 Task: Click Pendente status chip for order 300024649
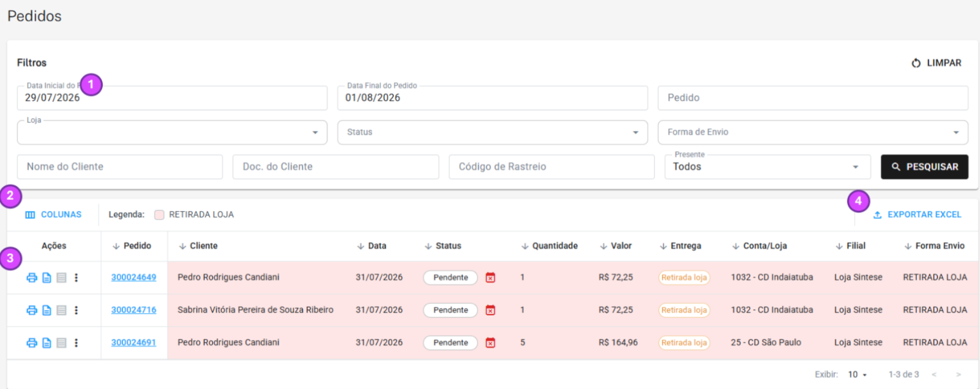451,278
